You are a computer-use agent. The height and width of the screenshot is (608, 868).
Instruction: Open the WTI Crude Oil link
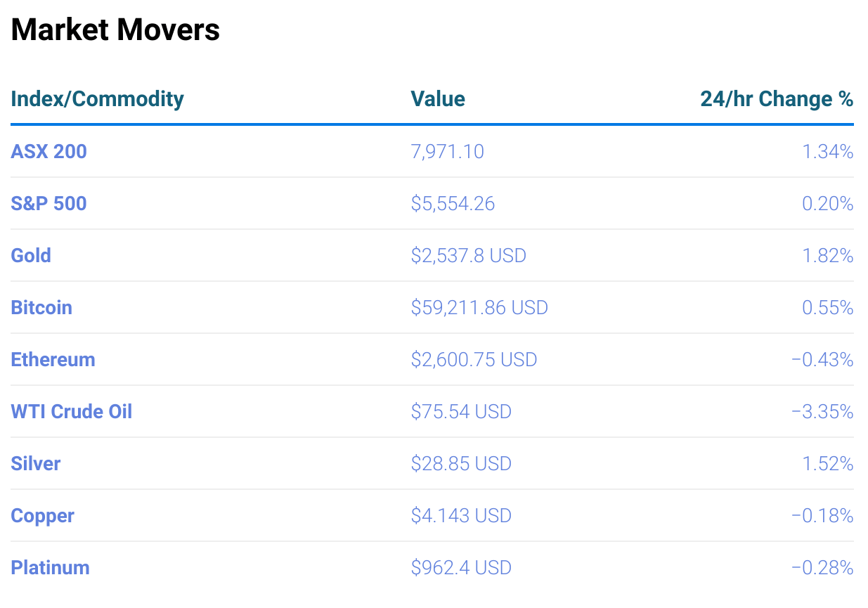point(71,411)
